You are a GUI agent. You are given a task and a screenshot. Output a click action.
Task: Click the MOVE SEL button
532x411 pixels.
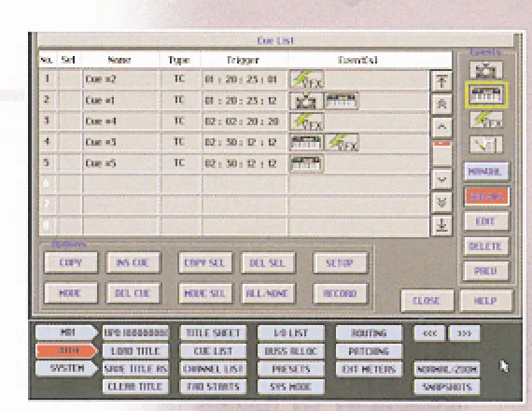pyautogui.click(x=205, y=293)
